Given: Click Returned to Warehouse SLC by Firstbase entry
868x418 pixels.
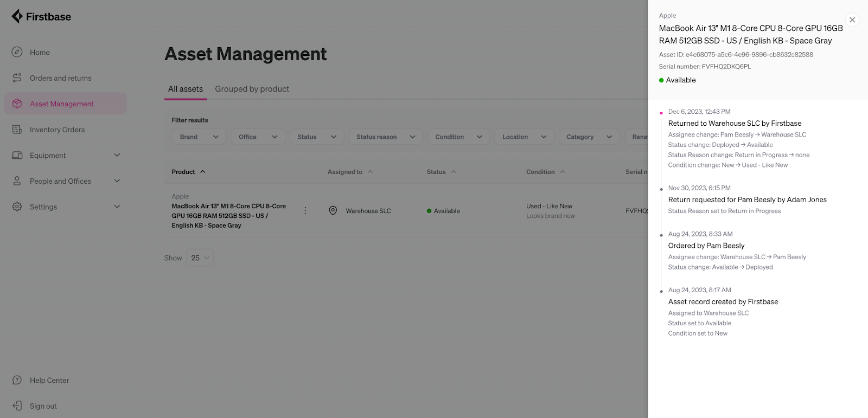Looking at the screenshot, I should [735, 123].
